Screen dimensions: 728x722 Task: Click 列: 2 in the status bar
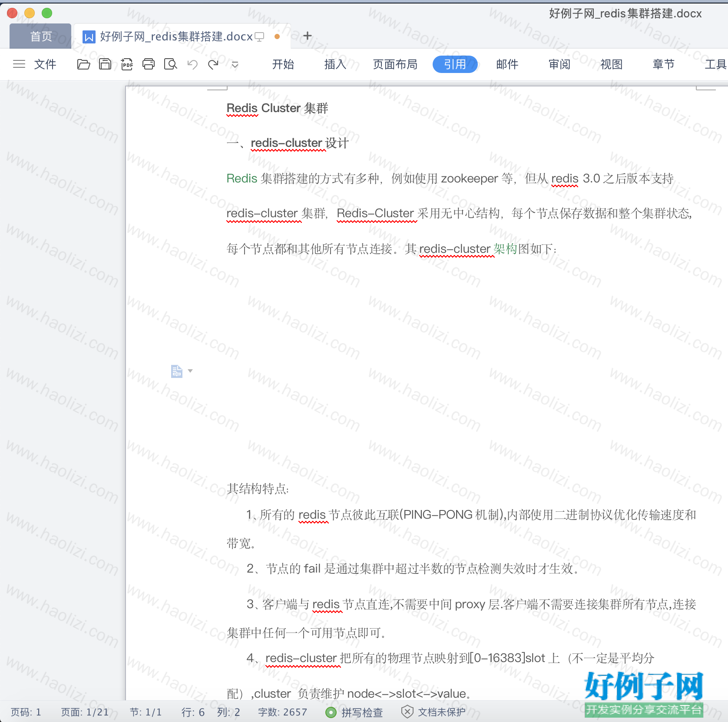228,712
